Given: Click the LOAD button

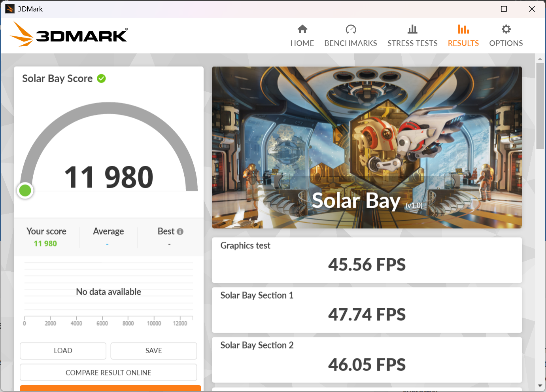Looking at the screenshot, I should click(x=63, y=351).
